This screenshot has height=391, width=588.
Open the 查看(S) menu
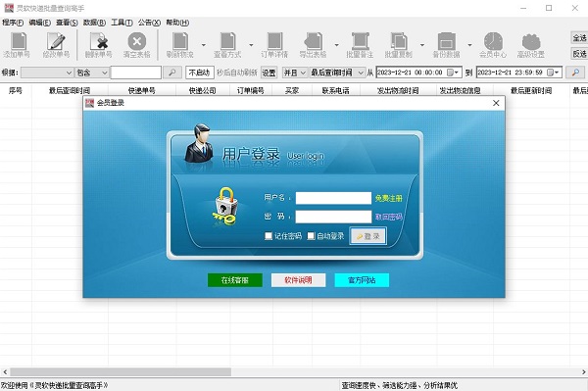[67, 23]
